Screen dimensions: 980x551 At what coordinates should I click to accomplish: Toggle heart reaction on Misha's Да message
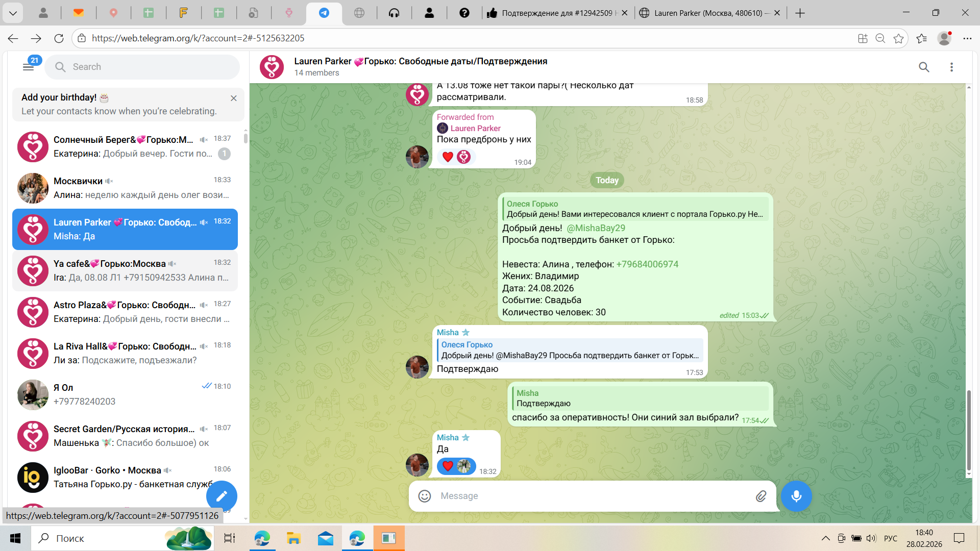tap(448, 466)
